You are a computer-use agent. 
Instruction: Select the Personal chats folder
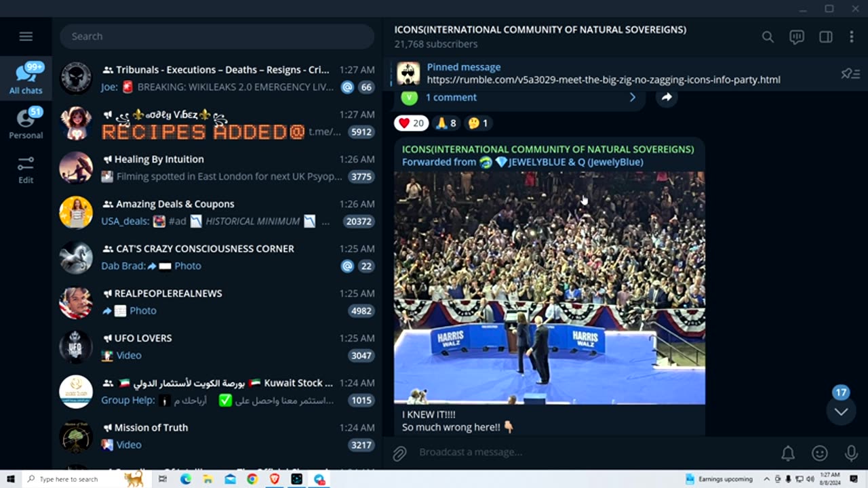[x=26, y=123]
